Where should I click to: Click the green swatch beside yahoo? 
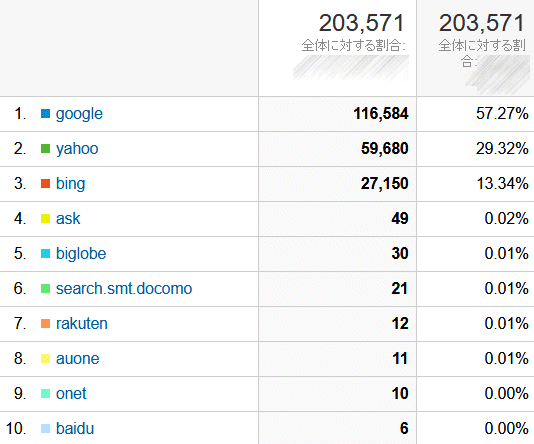point(45,148)
